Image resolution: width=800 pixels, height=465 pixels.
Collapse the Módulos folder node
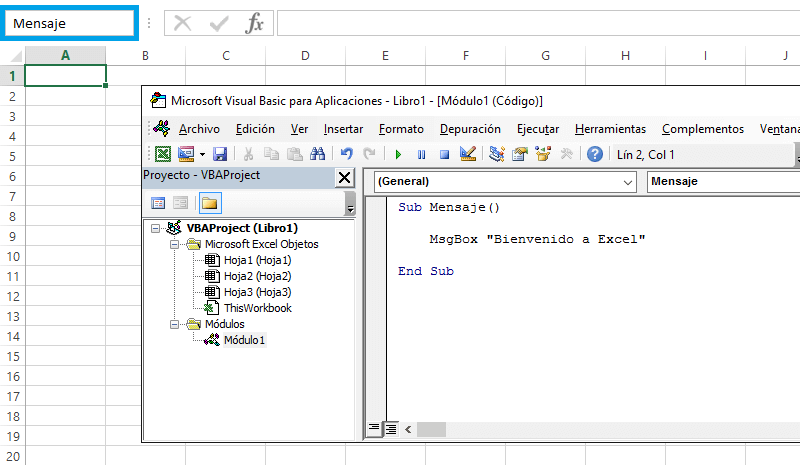(174, 324)
